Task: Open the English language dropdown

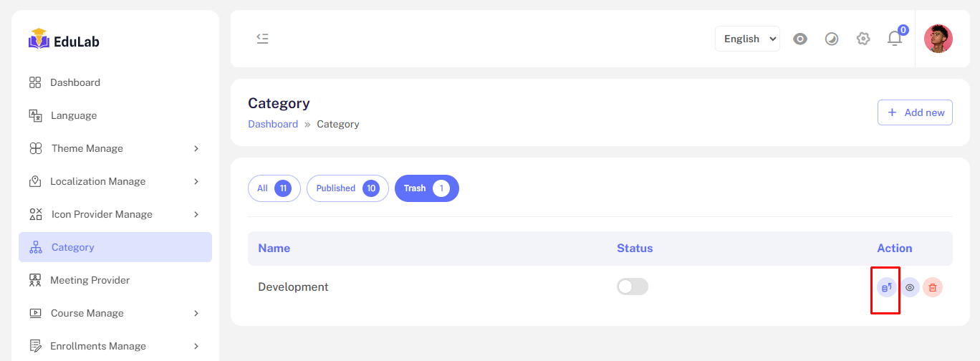Action: (x=747, y=39)
